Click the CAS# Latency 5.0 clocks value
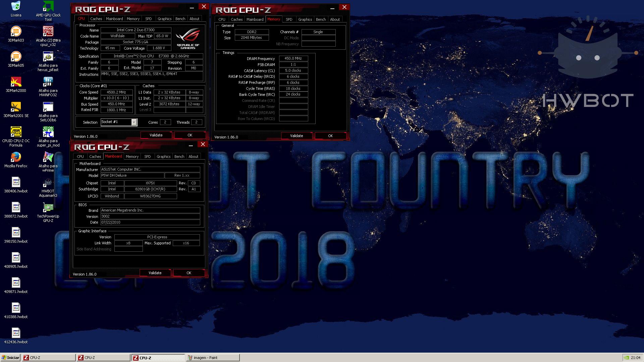644x362 pixels. click(293, 70)
